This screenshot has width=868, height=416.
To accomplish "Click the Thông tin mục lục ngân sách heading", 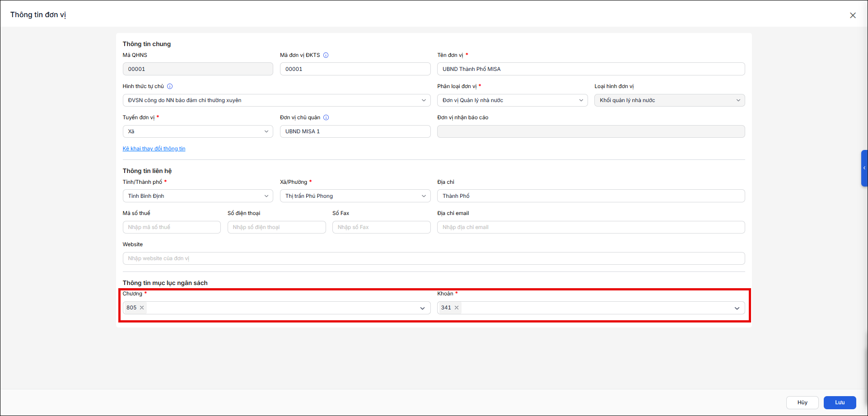I will pos(165,283).
